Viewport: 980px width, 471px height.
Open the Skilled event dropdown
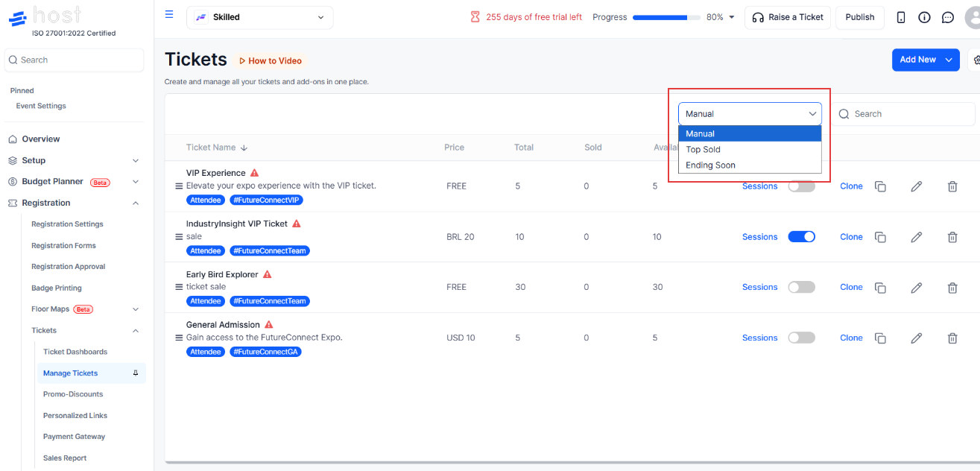coord(260,17)
